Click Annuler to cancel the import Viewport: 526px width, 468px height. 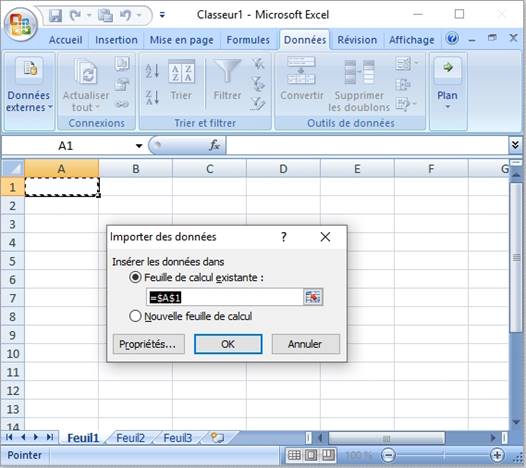pos(306,344)
